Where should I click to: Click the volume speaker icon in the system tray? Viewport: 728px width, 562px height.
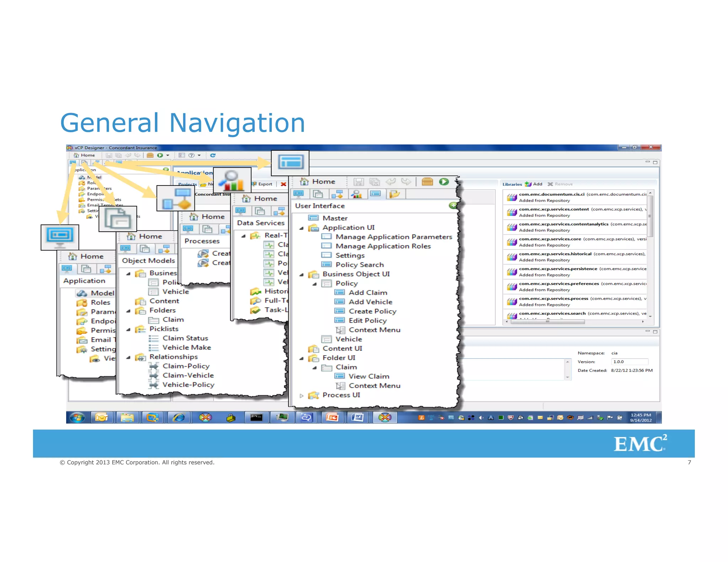click(x=481, y=418)
